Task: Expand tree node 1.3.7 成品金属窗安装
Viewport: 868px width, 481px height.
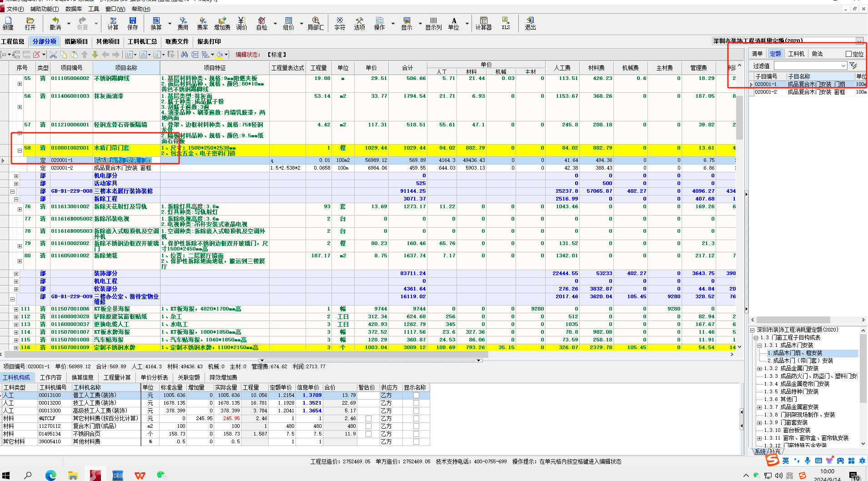Action: coord(759,407)
